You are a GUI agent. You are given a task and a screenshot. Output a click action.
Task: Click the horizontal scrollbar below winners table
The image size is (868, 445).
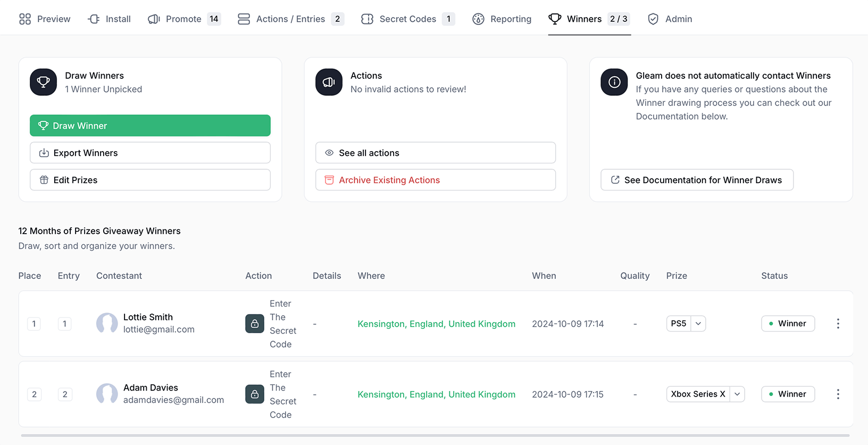pos(435,435)
